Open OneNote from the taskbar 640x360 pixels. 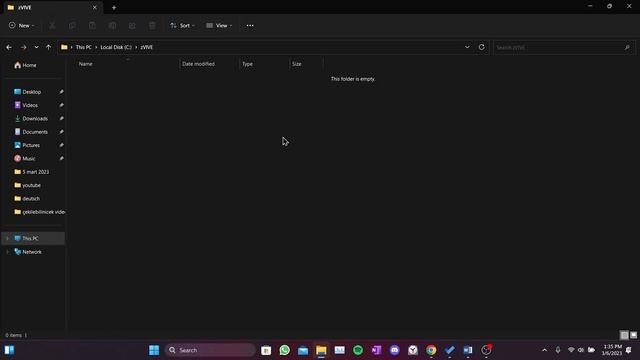[376, 350]
